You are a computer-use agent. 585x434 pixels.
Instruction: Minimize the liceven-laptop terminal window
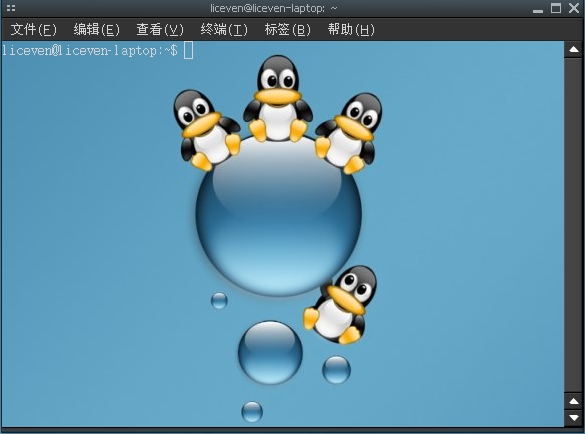pos(538,9)
